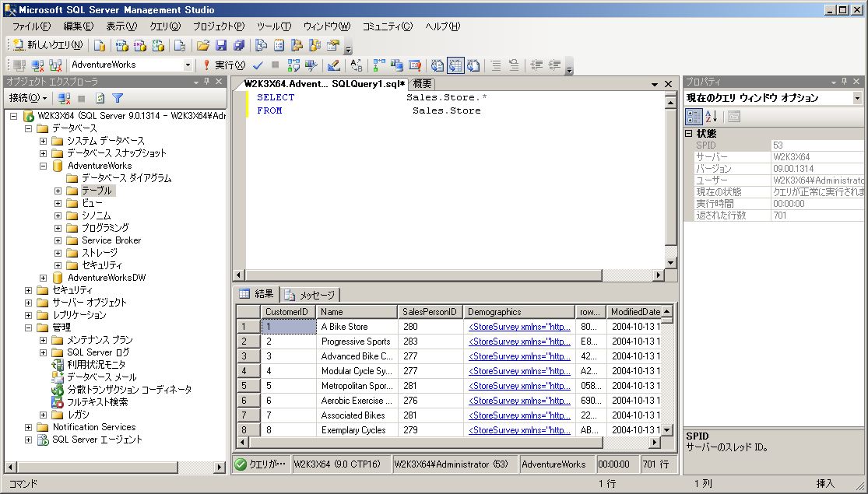Expand the AdventureWorksDW database node
The width and height of the screenshot is (868, 494).
pos(43,278)
